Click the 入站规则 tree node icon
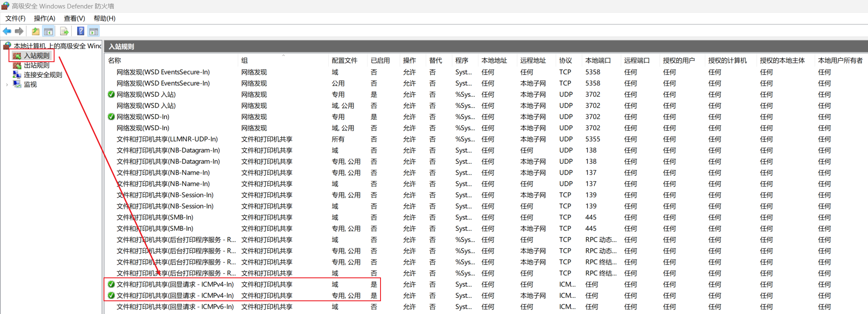 point(17,56)
